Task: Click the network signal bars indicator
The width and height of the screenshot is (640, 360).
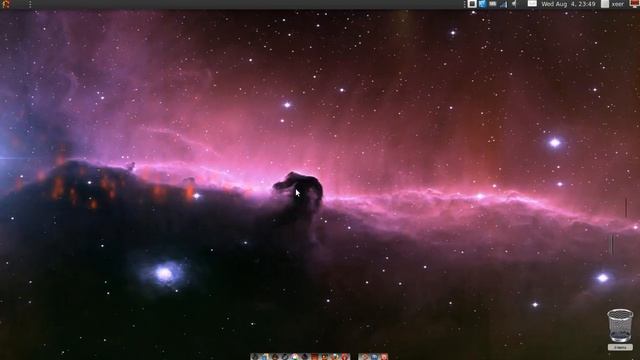Action: coord(503,4)
